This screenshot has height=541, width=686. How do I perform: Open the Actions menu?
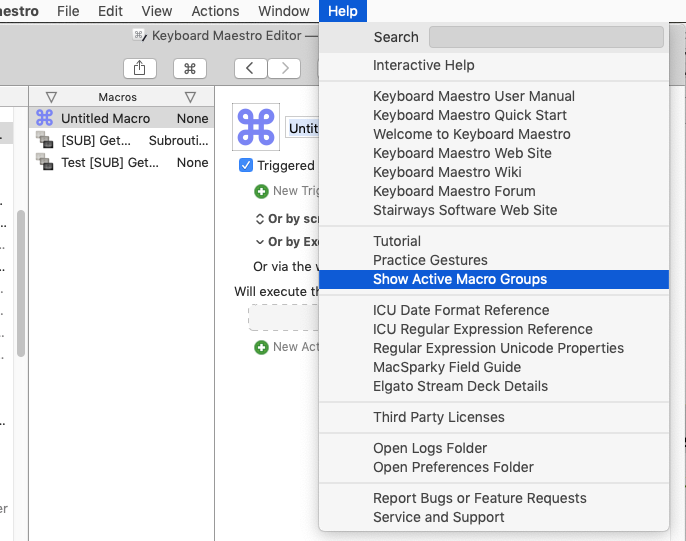click(x=215, y=11)
